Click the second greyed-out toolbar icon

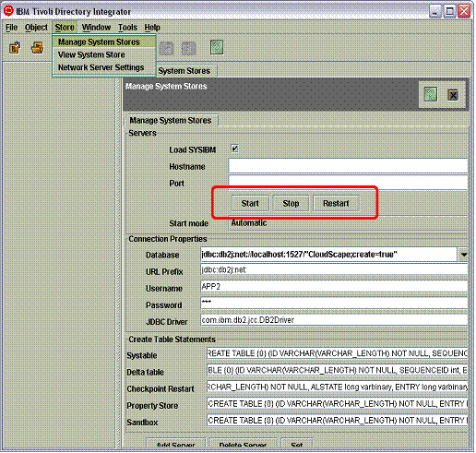[x=188, y=48]
